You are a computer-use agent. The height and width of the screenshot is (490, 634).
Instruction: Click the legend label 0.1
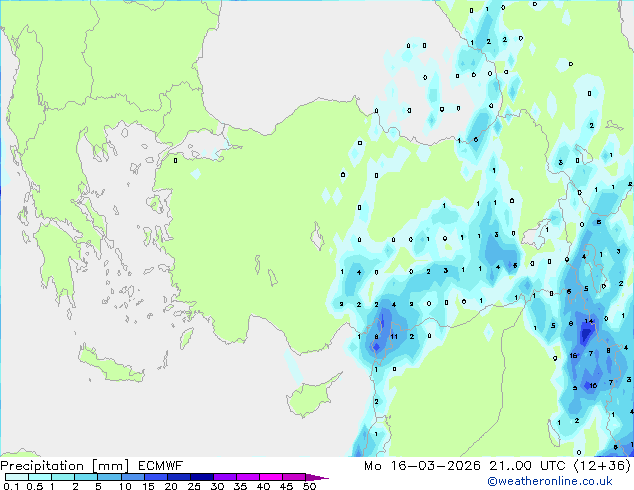pos(11,486)
